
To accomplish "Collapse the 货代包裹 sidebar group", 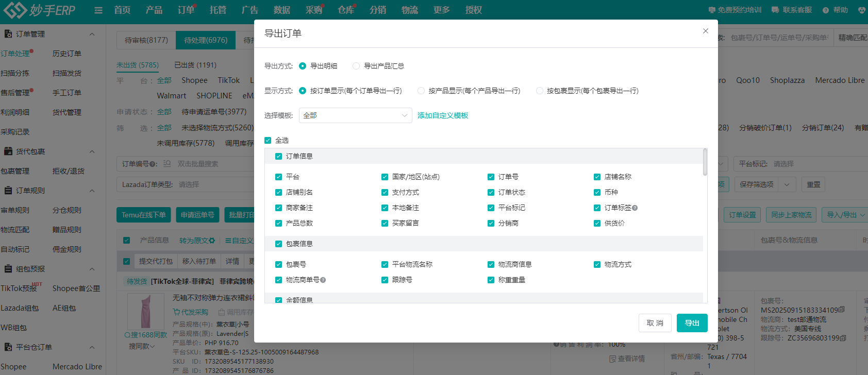I will (92, 151).
